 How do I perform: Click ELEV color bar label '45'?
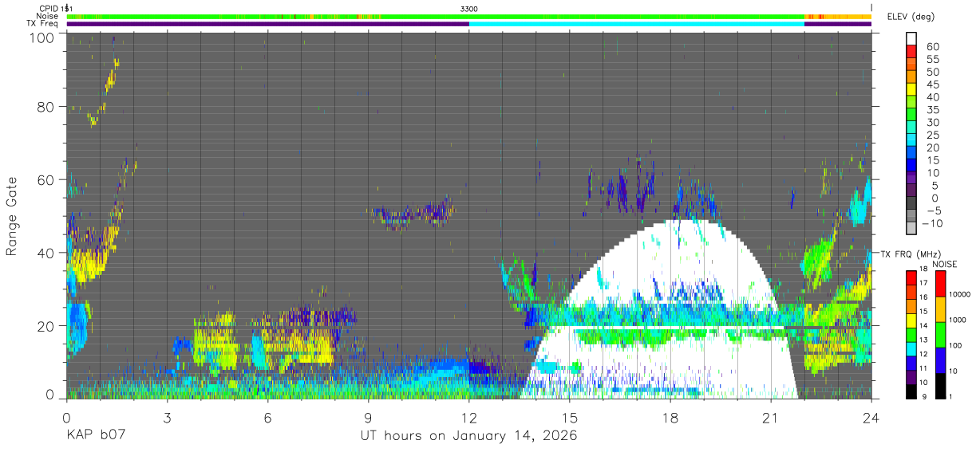coord(931,85)
